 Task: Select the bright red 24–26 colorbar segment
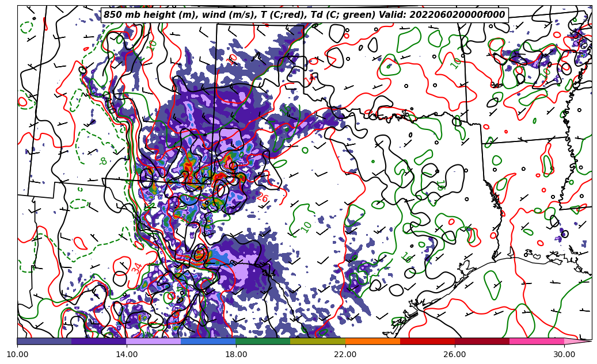(427, 341)
